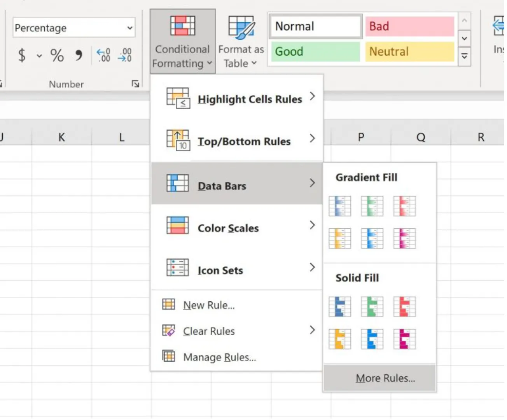507x420 pixels.
Task: Apply the Neutral cell style
Action: pos(410,51)
